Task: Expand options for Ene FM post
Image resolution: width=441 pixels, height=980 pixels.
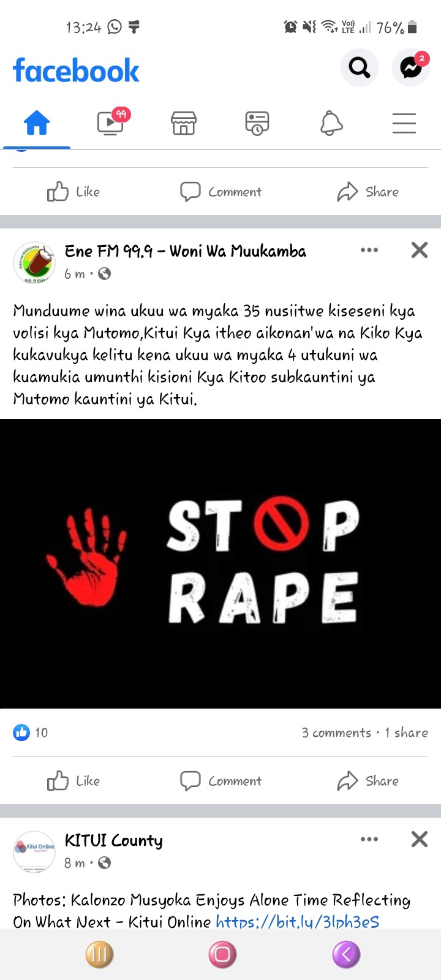Action: [369, 250]
